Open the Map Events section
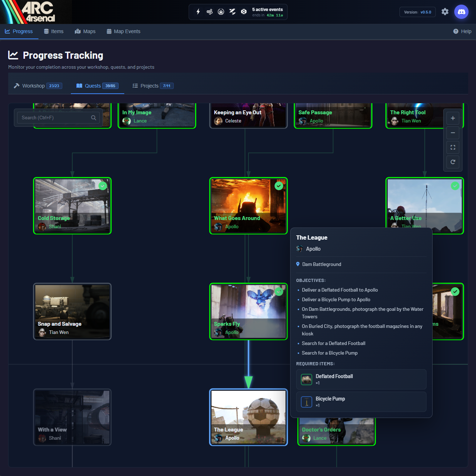 [123, 31]
